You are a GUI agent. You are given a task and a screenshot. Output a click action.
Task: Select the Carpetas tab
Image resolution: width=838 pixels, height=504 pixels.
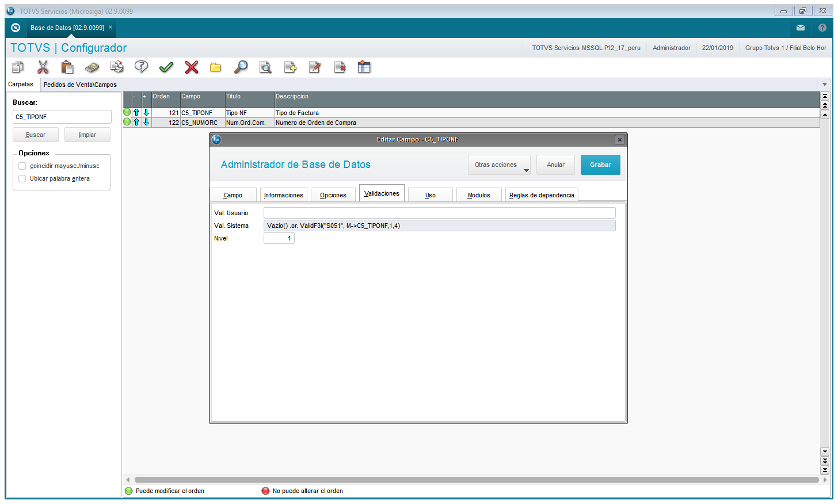21,85
